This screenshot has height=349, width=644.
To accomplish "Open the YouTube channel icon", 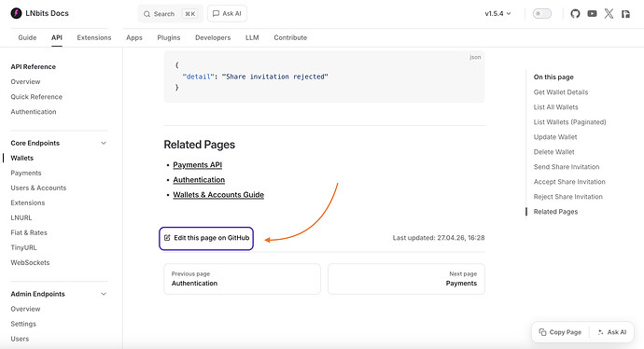I will coord(592,14).
